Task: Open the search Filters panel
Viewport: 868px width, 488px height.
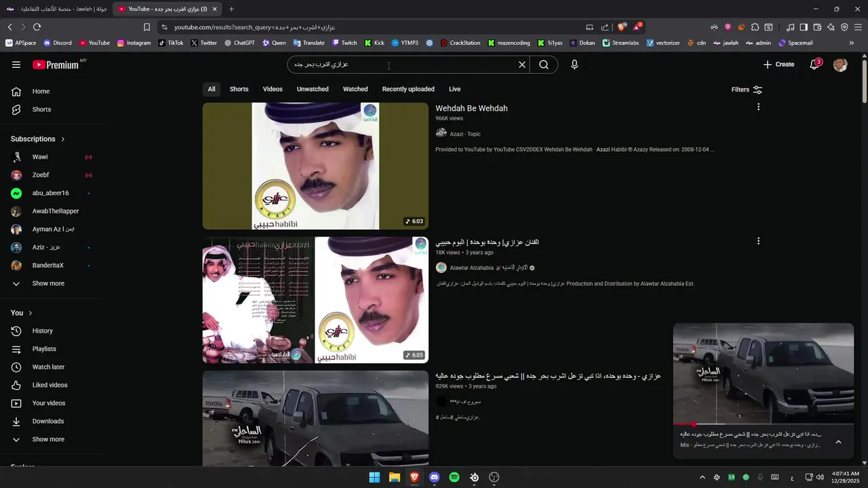Action: pos(747,89)
